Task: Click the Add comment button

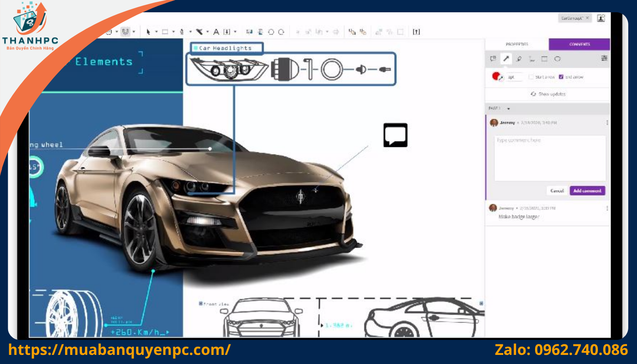Action: [587, 191]
